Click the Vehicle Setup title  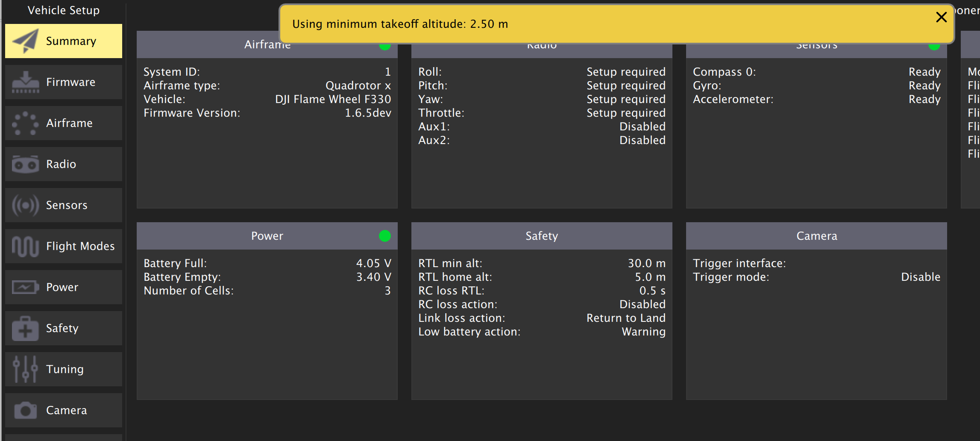click(x=64, y=10)
